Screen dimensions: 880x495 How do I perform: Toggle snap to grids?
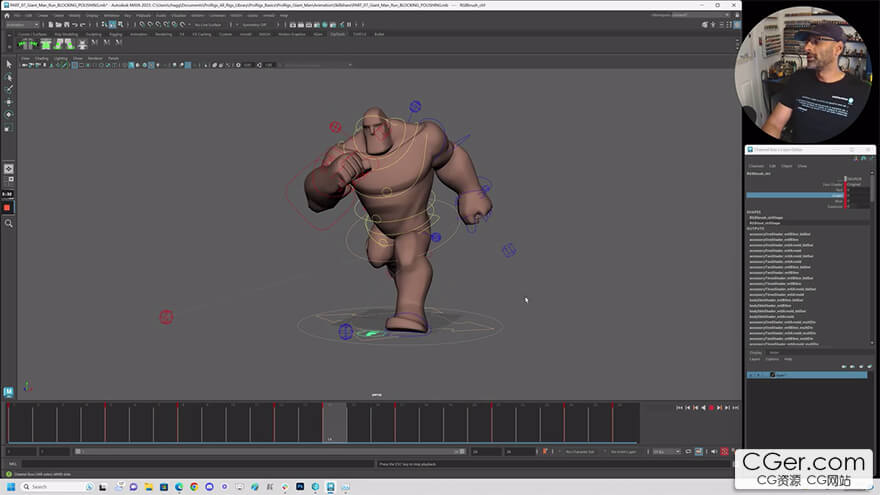point(142,25)
